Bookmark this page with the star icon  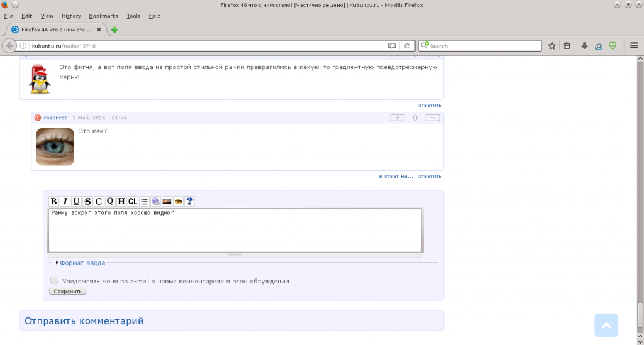pyautogui.click(x=552, y=46)
